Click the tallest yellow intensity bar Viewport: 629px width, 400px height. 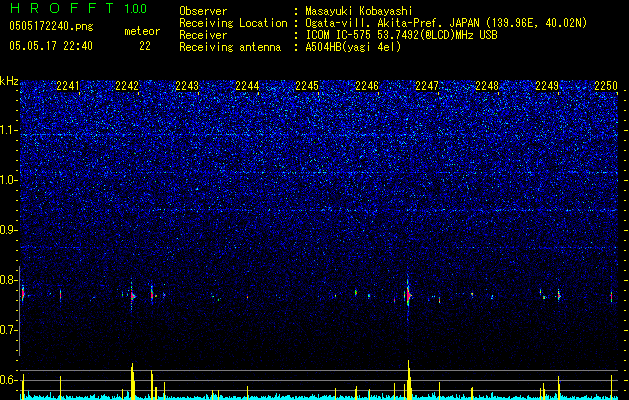408,380
